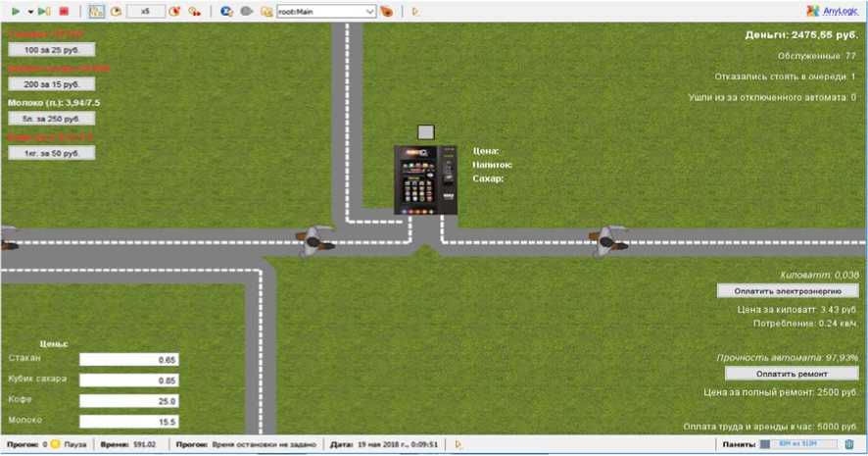Click the Киловатт: 0,038 text
868x456 pixels.
tap(819, 275)
